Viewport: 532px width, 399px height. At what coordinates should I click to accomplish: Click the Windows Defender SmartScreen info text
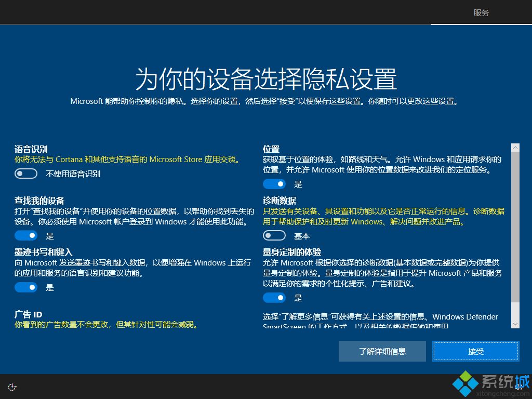click(x=380, y=321)
